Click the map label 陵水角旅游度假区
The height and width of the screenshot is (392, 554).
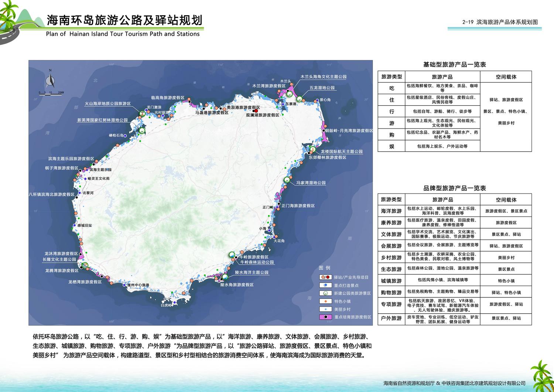[x=237, y=285]
